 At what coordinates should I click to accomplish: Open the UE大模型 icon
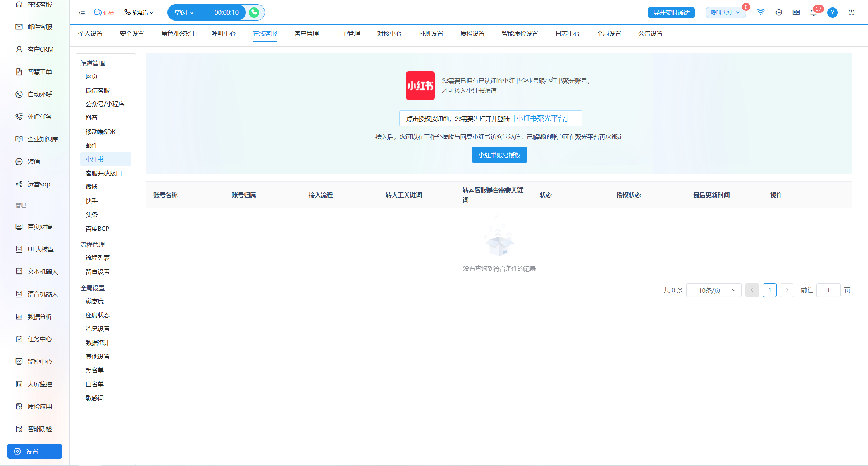[19, 249]
